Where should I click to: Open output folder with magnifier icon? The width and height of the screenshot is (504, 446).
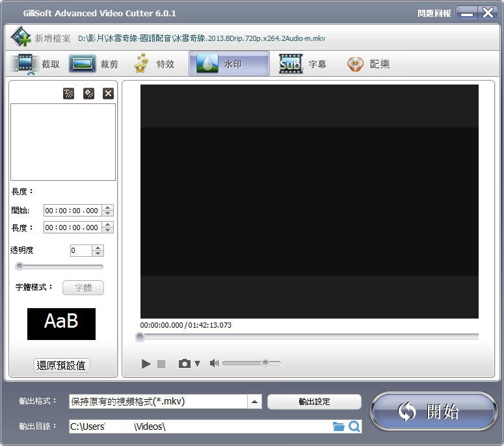pos(354,426)
